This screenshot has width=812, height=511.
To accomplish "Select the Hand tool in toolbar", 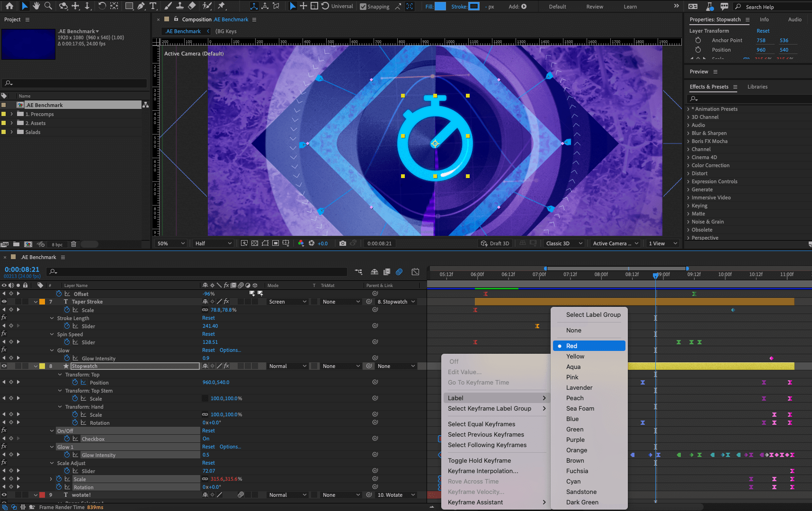I will point(36,6).
